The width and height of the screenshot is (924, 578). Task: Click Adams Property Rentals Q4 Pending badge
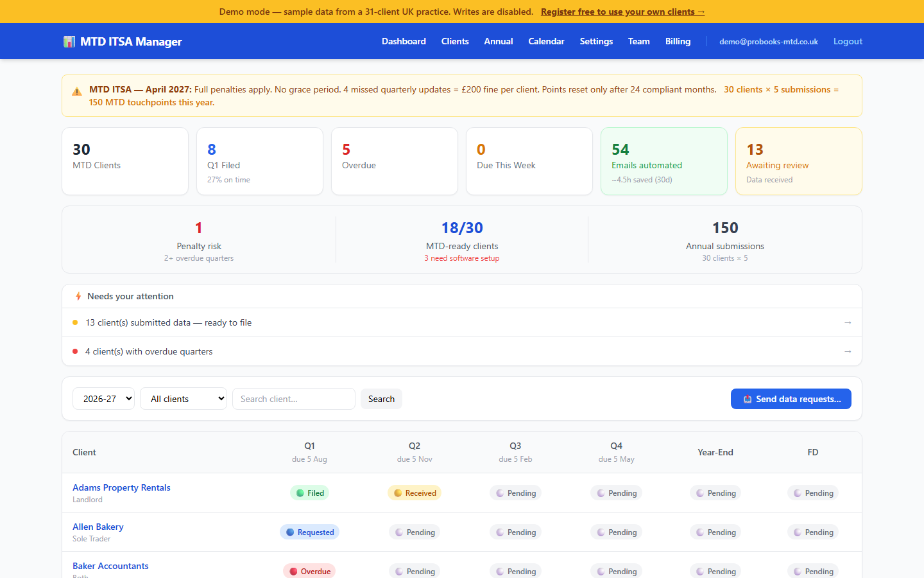[617, 493]
